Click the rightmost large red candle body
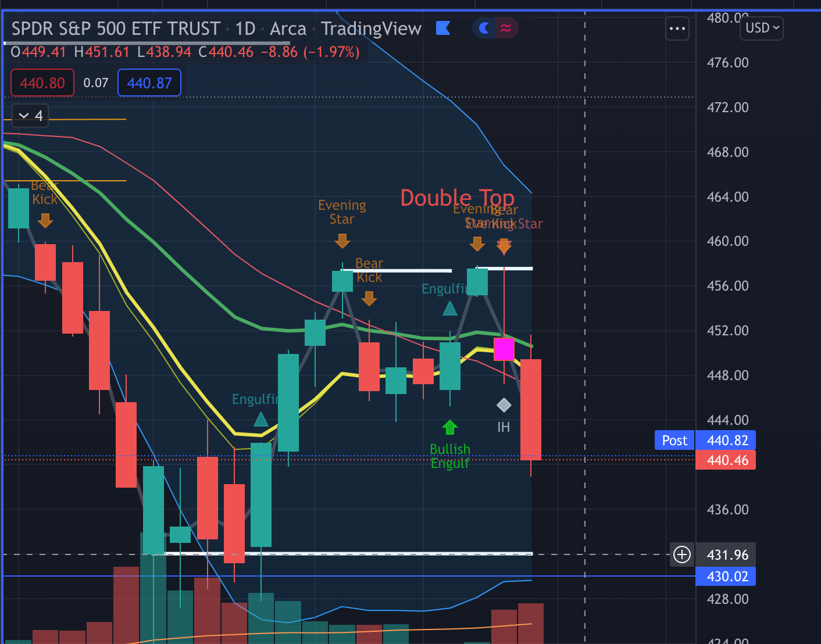Viewport: 821px width, 644px height. point(531,410)
